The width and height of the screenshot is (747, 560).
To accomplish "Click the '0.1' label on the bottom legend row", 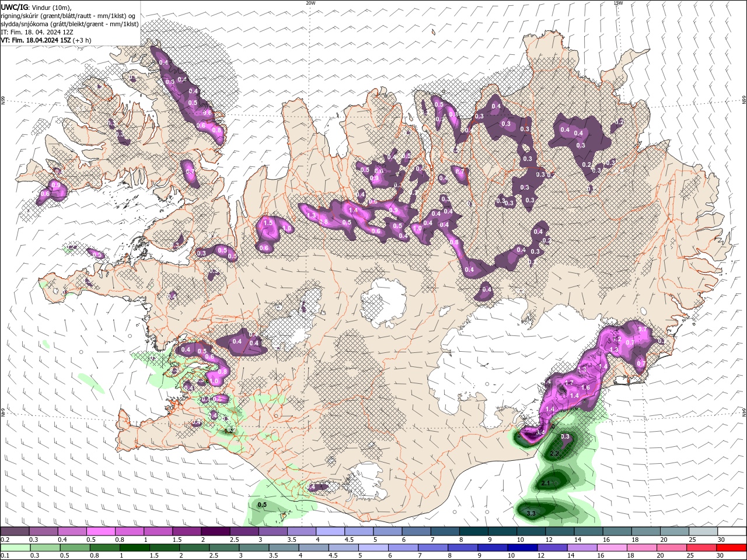I will coord(5,556).
